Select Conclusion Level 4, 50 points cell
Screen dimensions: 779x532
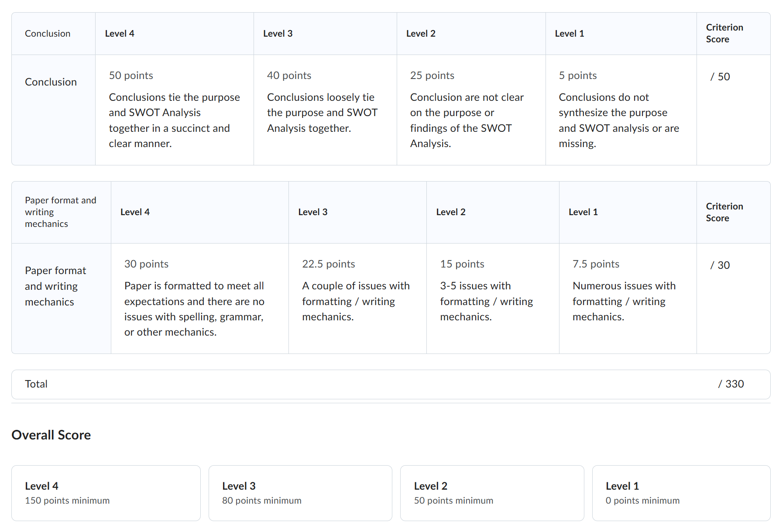point(174,110)
